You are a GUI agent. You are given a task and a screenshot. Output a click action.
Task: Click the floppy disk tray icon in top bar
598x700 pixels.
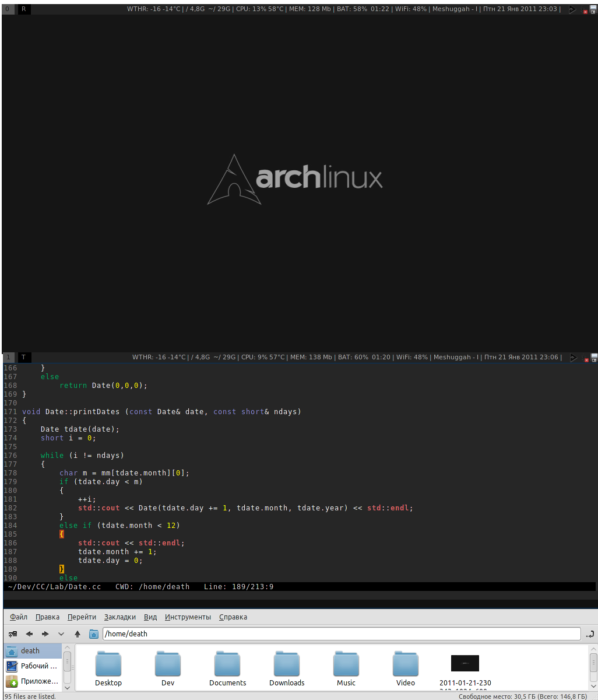coord(594,9)
